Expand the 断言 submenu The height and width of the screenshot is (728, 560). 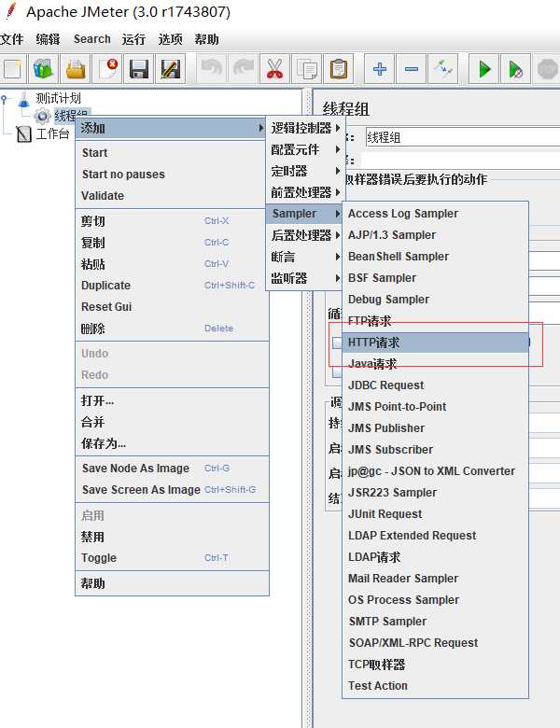[304, 257]
